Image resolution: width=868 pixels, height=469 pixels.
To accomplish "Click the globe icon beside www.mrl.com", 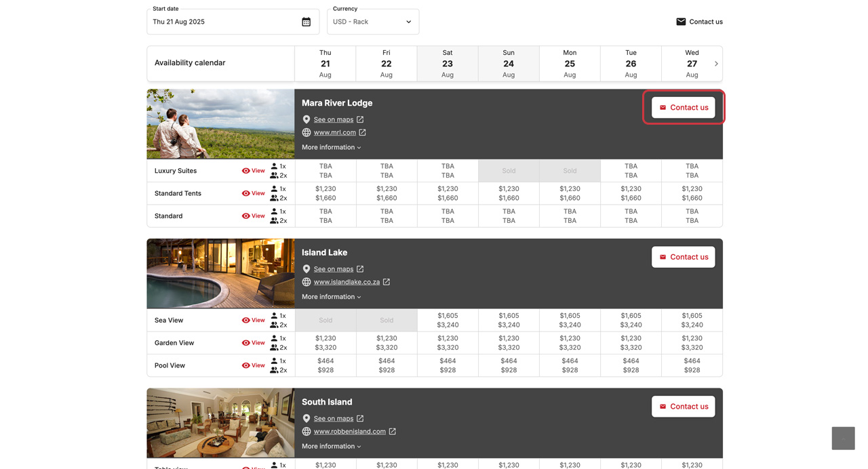I will pyautogui.click(x=307, y=133).
